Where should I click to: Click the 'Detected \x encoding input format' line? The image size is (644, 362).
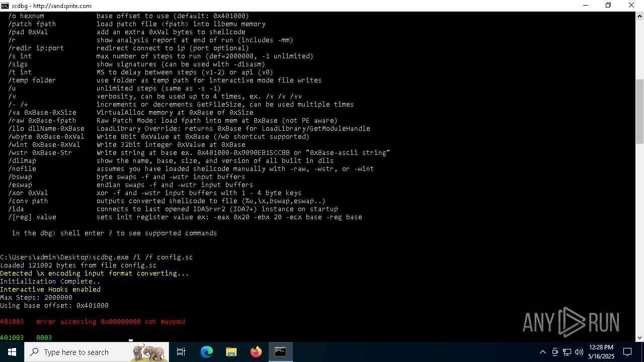point(95,274)
